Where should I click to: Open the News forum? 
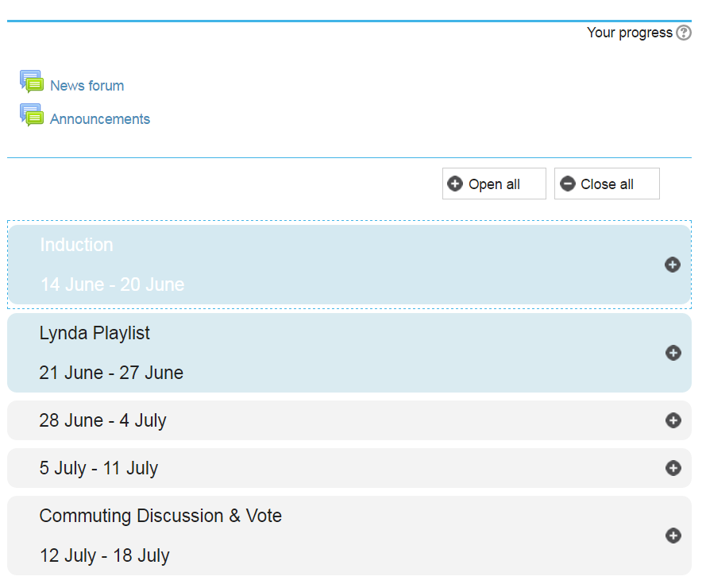[87, 85]
